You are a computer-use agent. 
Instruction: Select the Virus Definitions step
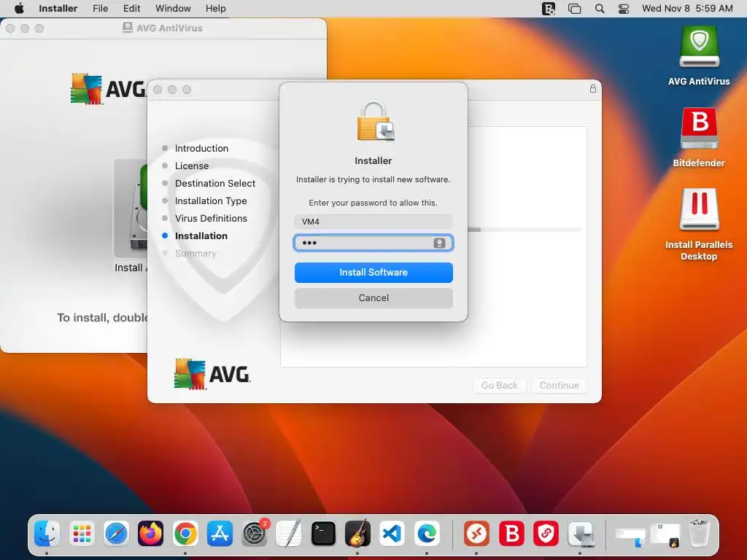click(x=211, y=218)
